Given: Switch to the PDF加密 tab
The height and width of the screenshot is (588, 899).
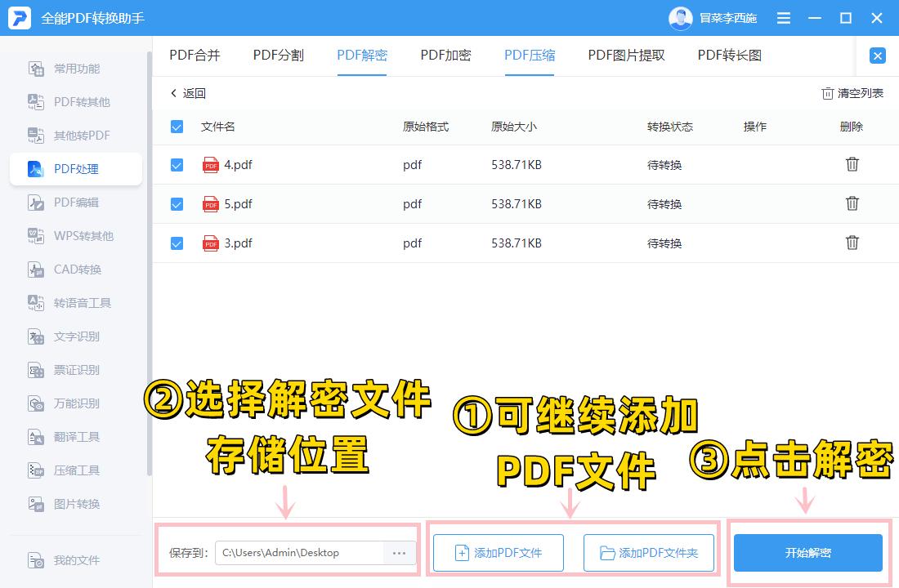Looking at the screenshot, I should (445, 55).
